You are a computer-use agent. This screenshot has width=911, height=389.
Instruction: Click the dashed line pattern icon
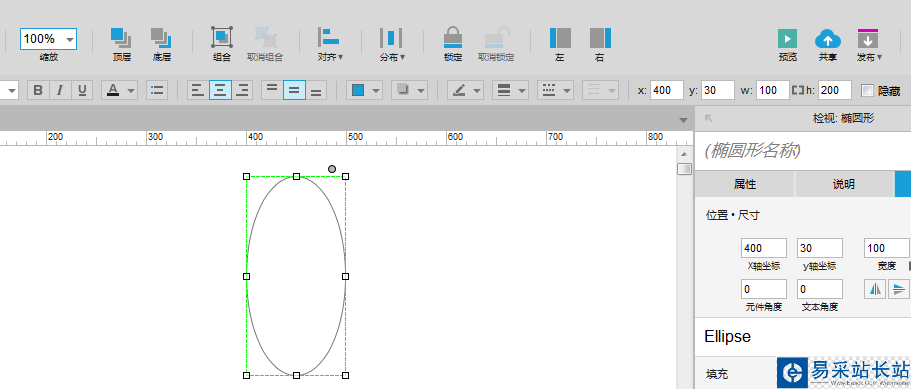548,90
